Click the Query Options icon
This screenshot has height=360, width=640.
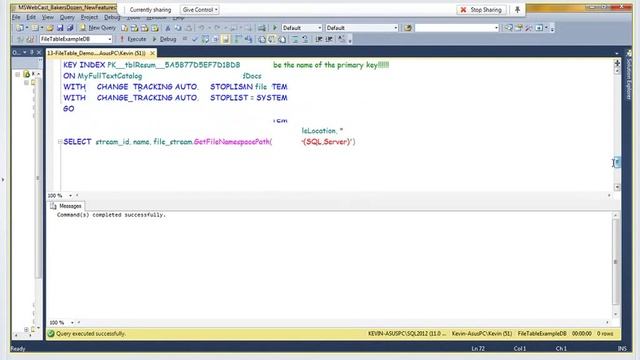coord(215,39)
